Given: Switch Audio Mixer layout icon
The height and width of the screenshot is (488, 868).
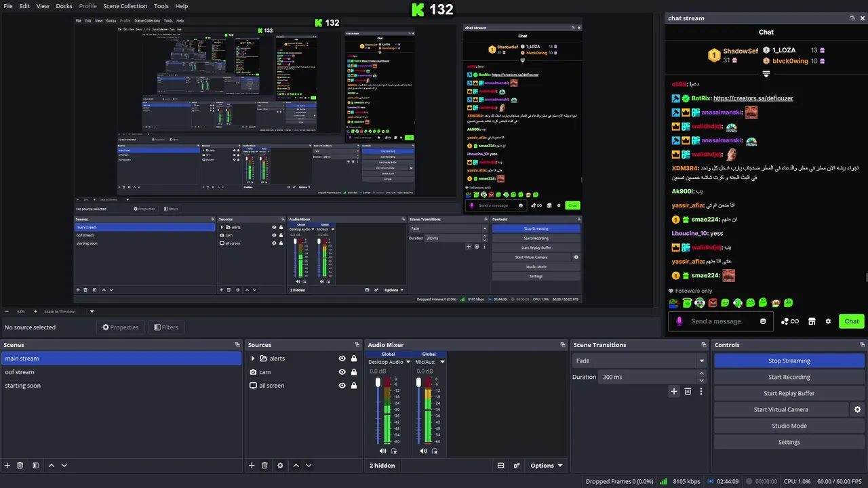Looking at the screenshot, I should tap(500, 466).
